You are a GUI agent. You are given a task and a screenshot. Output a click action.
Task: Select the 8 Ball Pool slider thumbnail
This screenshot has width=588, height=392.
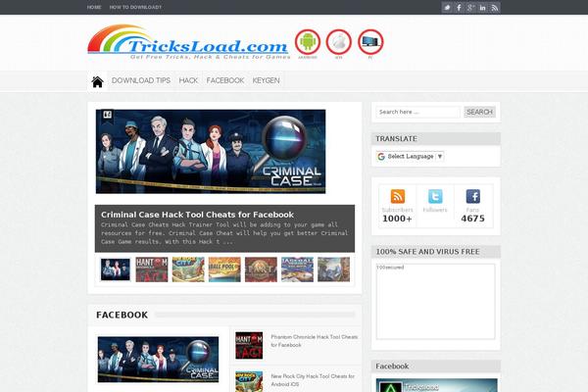(224, 269)
